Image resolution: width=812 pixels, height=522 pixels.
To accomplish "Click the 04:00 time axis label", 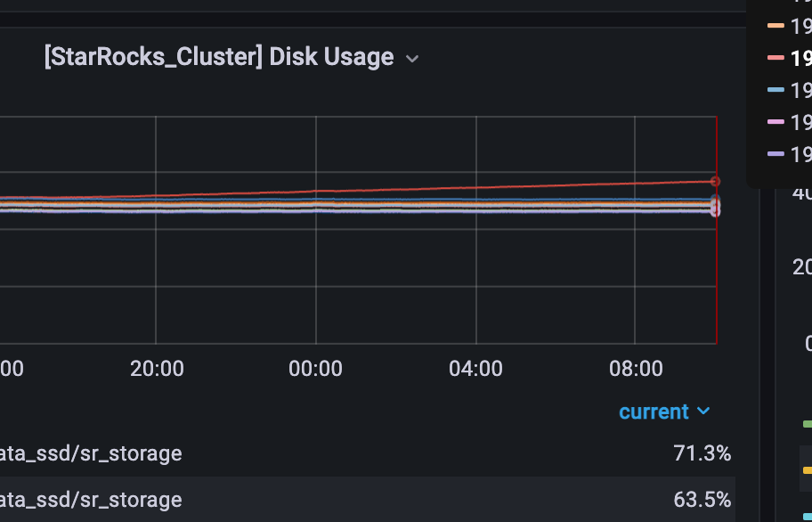I will tap(475, 369).
